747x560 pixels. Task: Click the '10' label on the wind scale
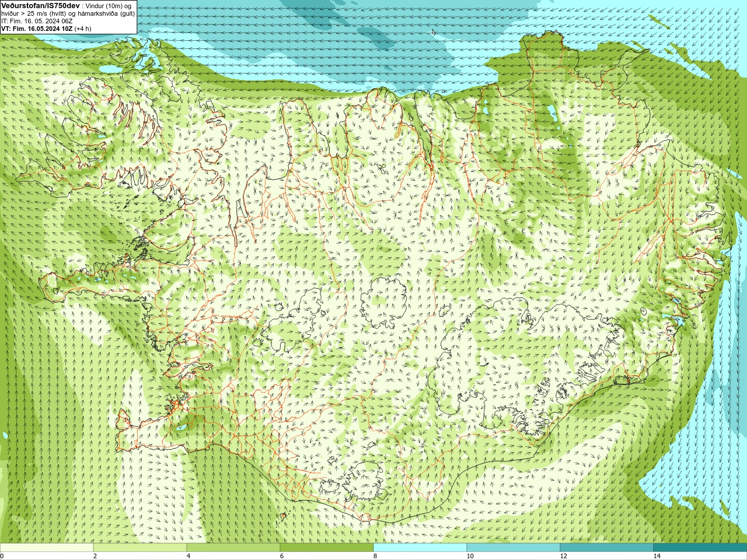470,556
